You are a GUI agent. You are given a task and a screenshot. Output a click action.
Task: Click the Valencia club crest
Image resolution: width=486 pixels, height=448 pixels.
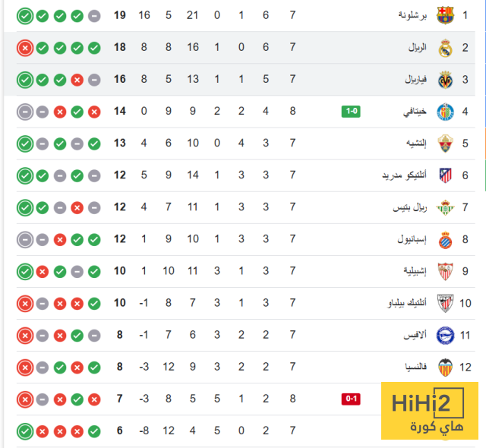click(445, 368)
